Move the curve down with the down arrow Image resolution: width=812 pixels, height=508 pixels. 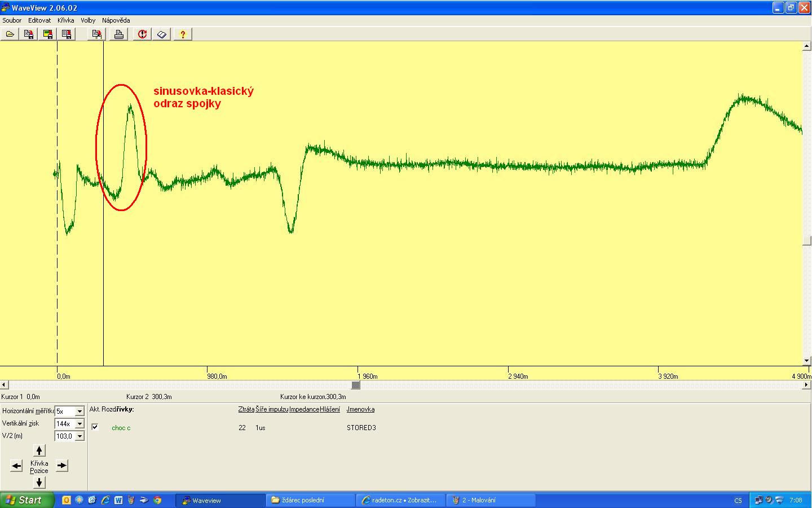pos(39,482)
